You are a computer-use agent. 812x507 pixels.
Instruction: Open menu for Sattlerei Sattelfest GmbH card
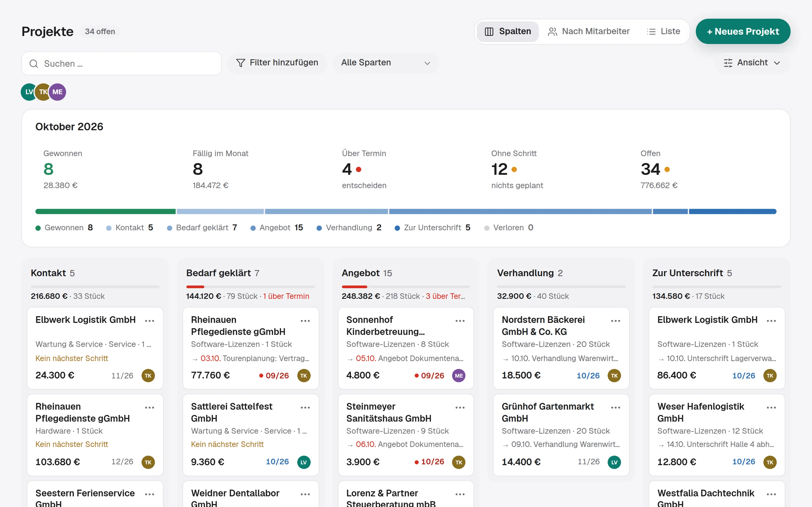point(305,408)
